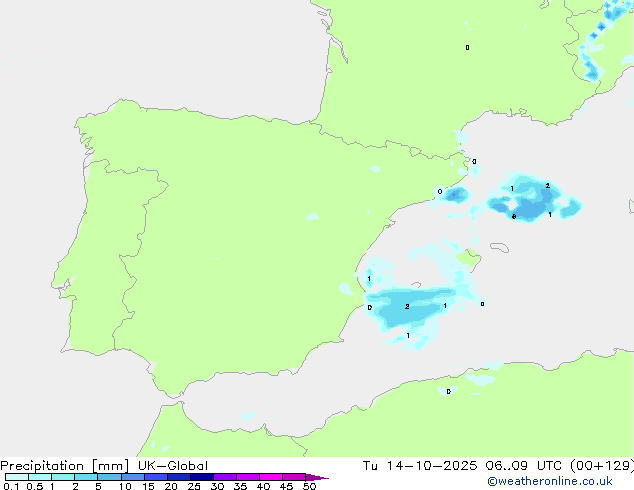The image size is (634, 490).
Task: Click the 'Precipitation [mm]' title text
Action: pyautogui.click(x=65, y=466)
